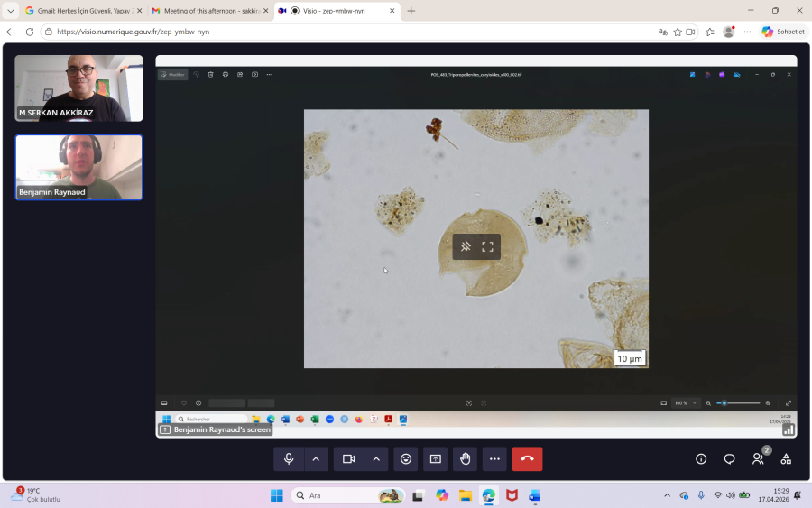Hang up with the red leave button
The image size is (812, 508).
pyautogui.click(x=527, y=459)
